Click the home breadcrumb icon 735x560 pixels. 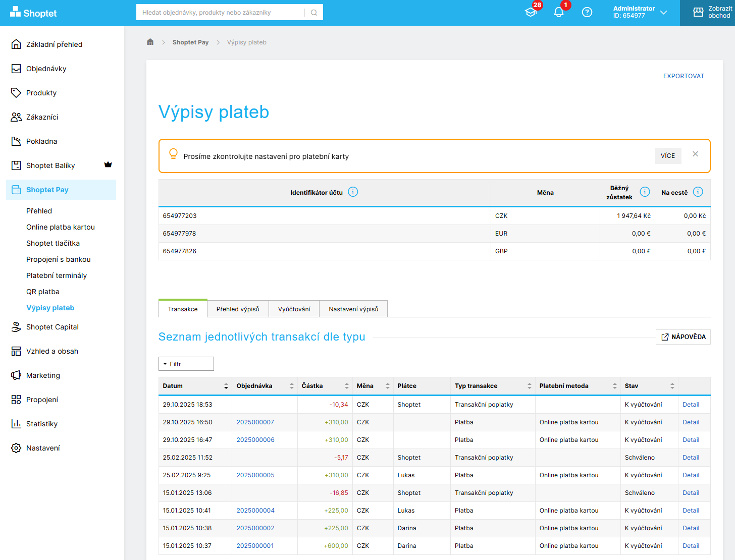[x=150, y=42]
